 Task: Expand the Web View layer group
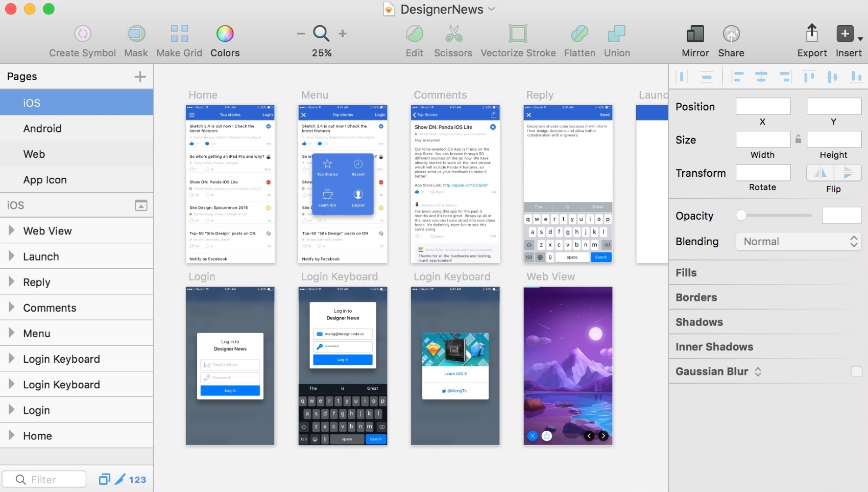[x=11, y=230]
